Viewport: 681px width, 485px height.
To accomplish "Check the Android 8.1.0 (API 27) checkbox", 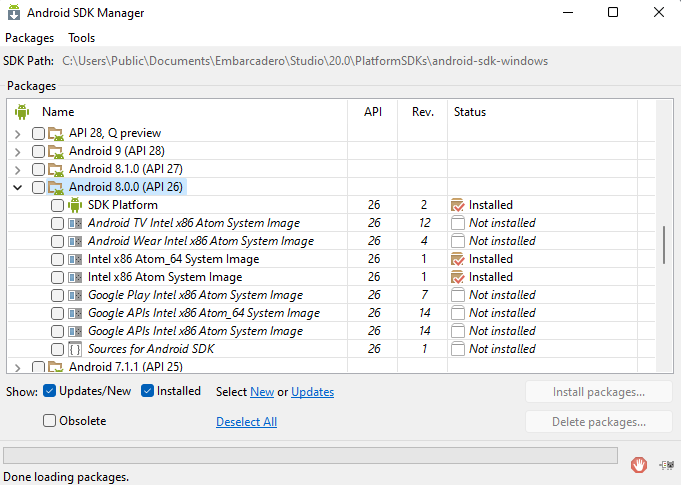I will 38,169.
